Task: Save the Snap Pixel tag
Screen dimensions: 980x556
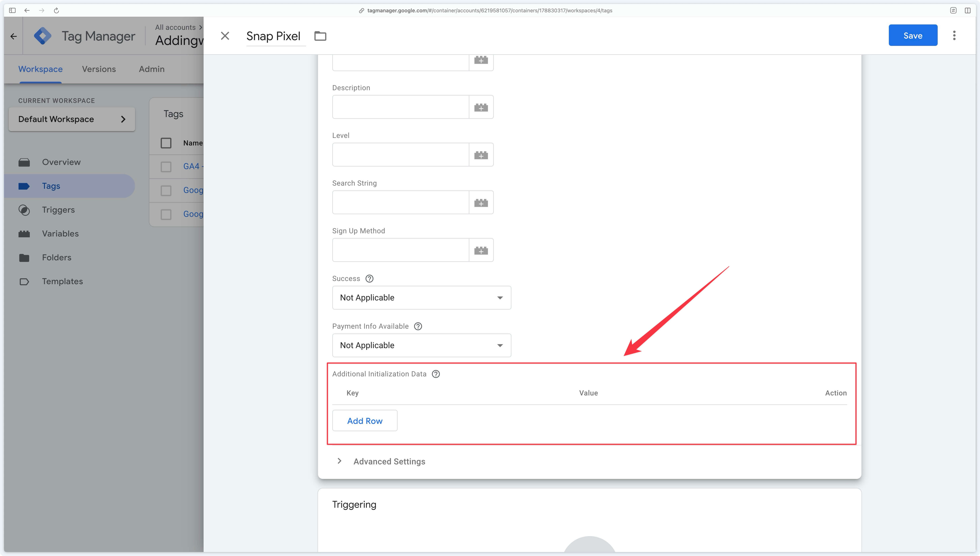Action: click(x=913, y=36)
